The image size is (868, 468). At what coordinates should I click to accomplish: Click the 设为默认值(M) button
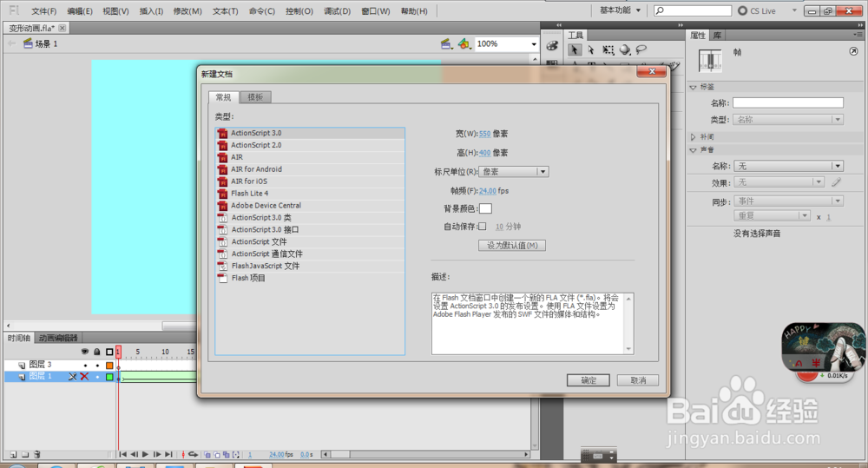tap(512, 246)
